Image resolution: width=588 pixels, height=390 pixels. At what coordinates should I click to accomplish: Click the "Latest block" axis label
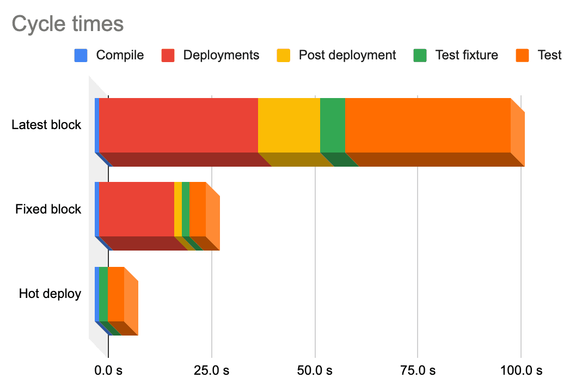click(x=46, y=125)
